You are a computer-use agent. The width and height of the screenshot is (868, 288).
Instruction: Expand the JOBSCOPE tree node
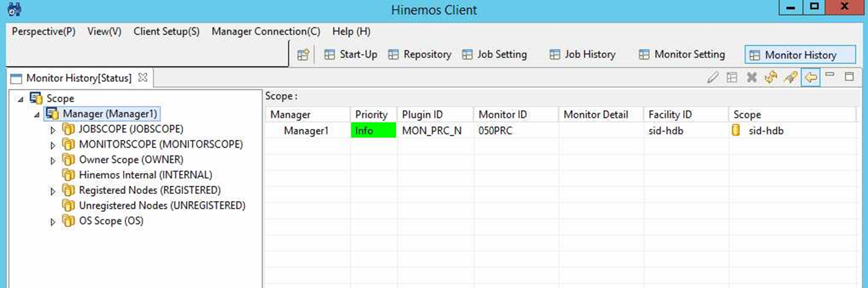coord(53,130)
